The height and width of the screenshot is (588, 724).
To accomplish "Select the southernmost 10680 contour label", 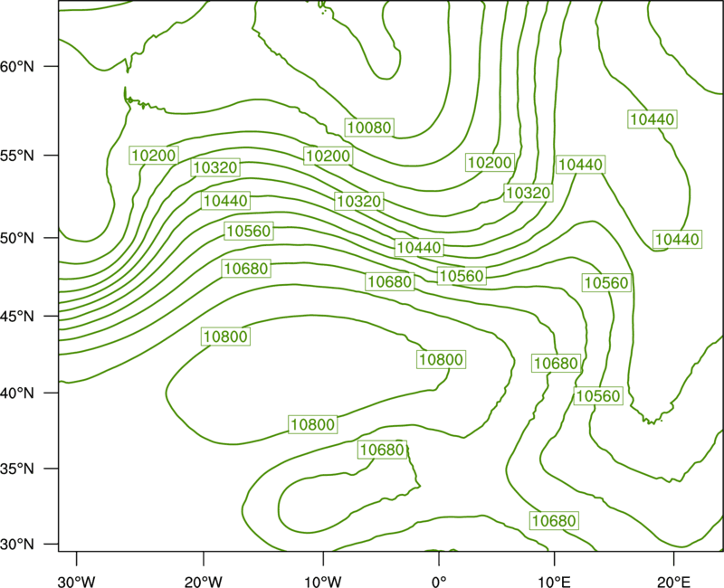I will tap(554, 521).
